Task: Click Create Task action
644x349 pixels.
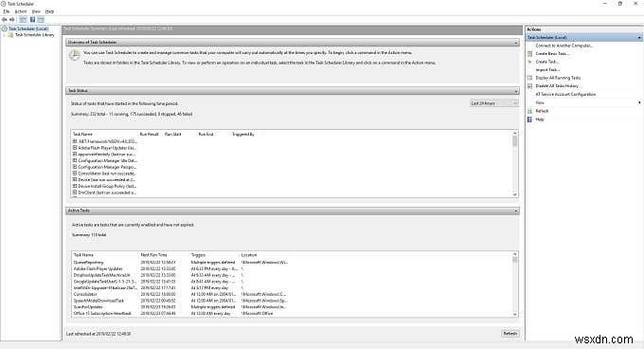Action: click(546, 62)
